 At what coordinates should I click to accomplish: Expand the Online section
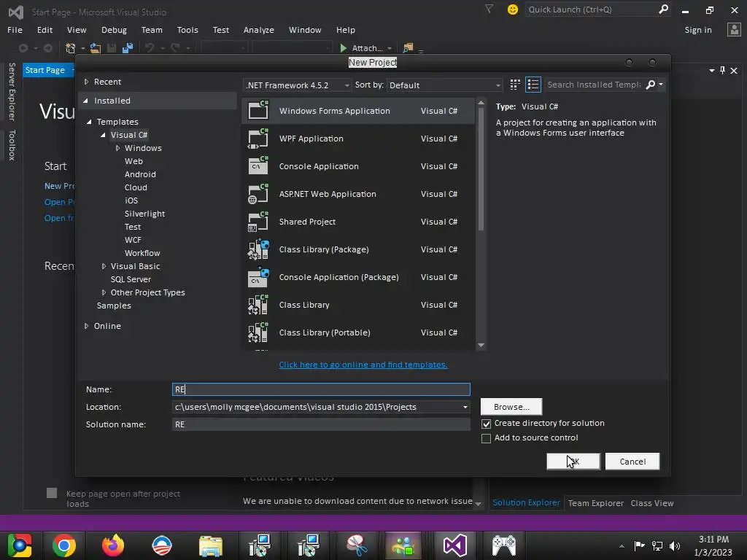click(x=86, y=326)
